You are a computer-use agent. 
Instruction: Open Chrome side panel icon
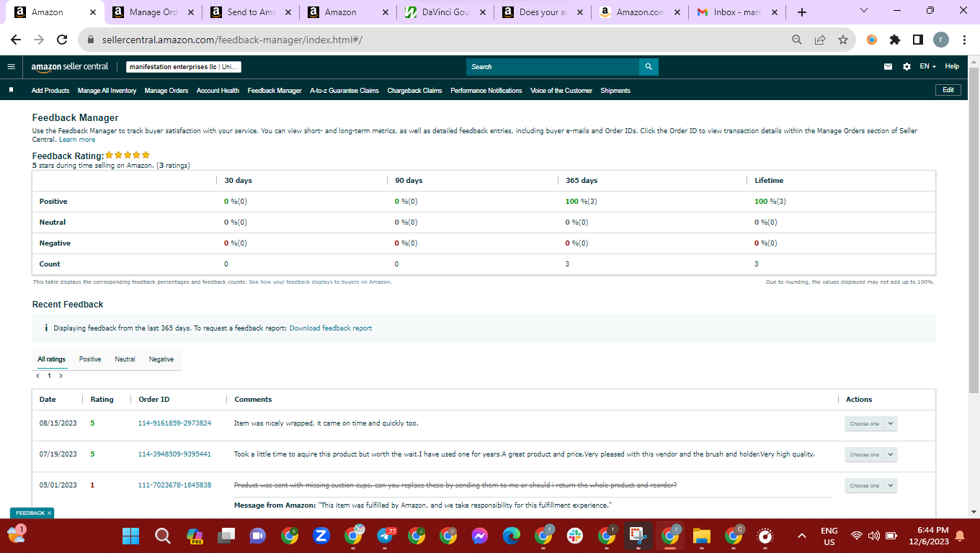[918, 40]
